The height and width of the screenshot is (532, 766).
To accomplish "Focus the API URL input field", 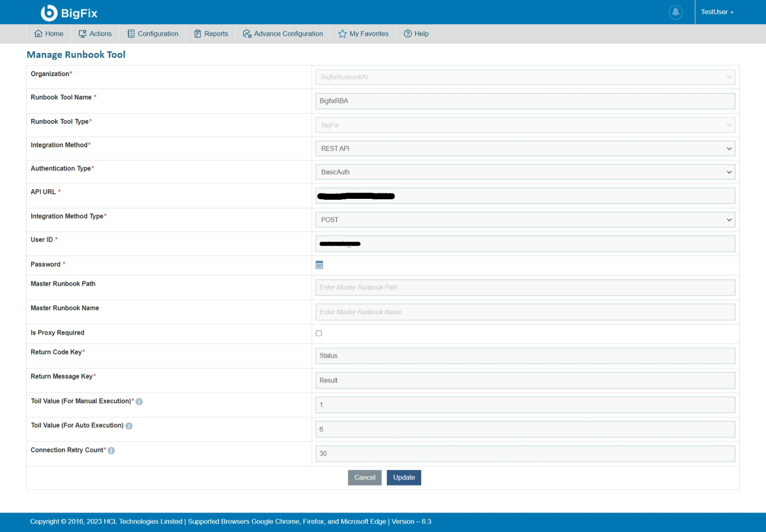I will click(525, 196).
